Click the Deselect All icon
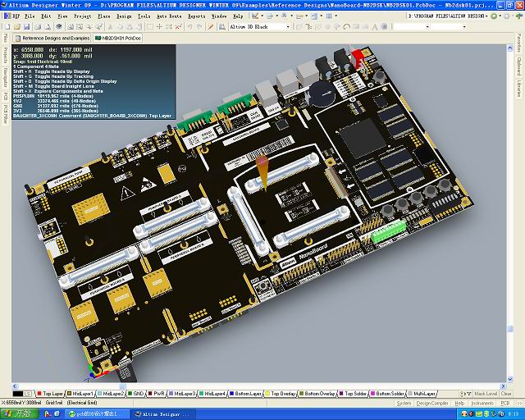Viewport: 525px width, 420px height. [169, 27]
